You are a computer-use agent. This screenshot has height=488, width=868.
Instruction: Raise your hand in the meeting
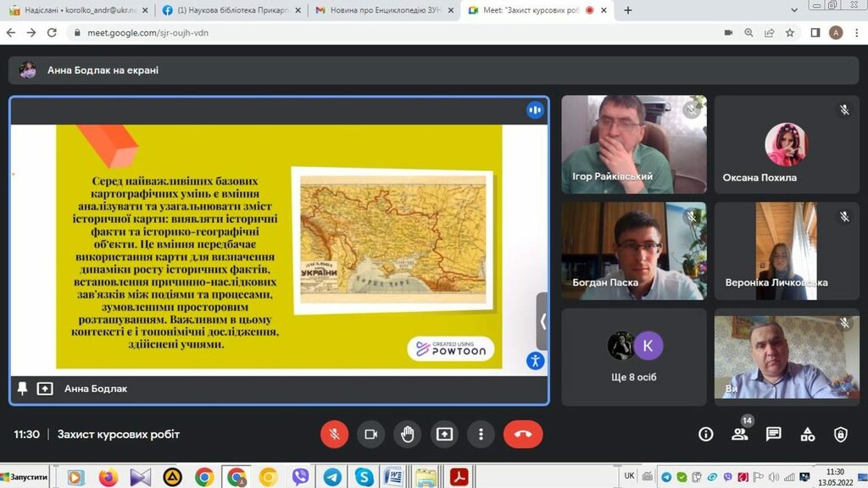click(408, 435)
